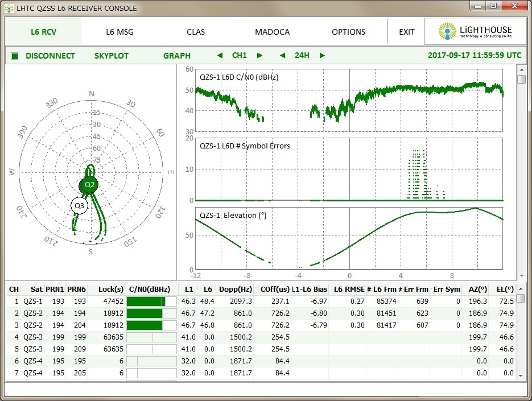532x401 pixels.
Task: Toggle the green connection status square
Action: click(x=15, y=56)
